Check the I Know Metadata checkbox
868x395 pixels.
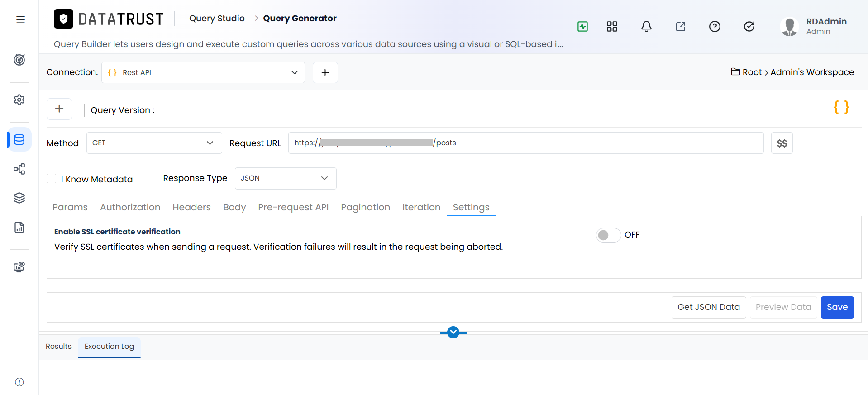pyautogui.click(x=52, y=179)
